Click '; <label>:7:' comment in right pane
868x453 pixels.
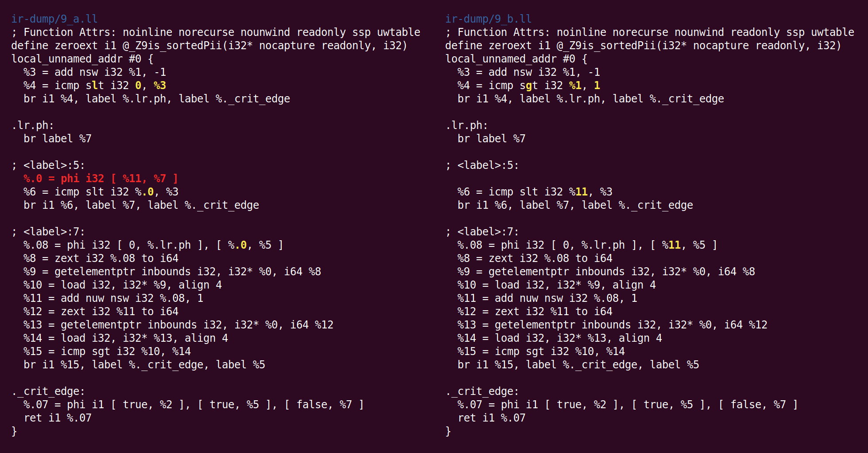[x=482, y=232]
